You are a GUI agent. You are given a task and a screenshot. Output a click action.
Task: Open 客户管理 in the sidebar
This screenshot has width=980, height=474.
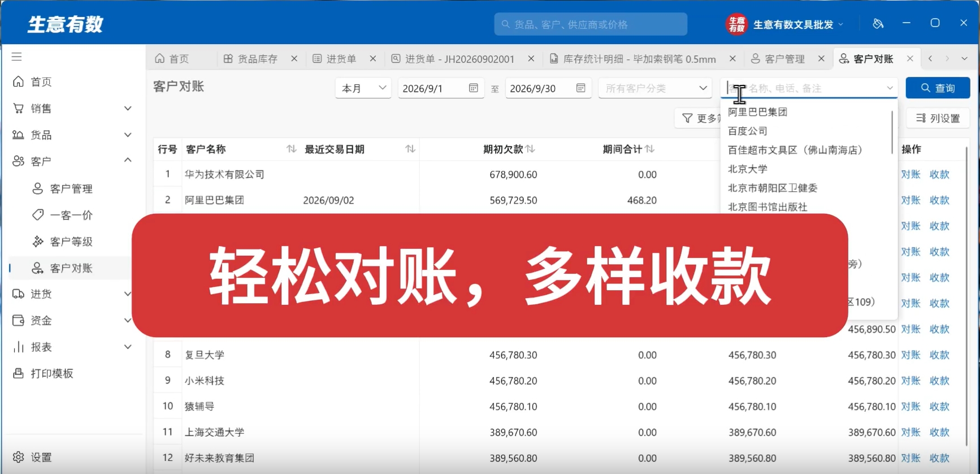72,188
